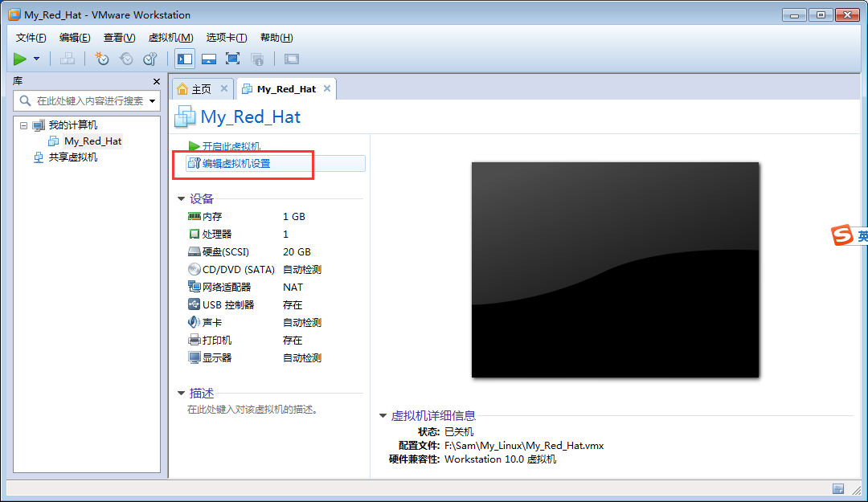Click the USB 控制器 icon
Image resolution: width=868 pixels, height=502 pixels.
click(194, 304)
